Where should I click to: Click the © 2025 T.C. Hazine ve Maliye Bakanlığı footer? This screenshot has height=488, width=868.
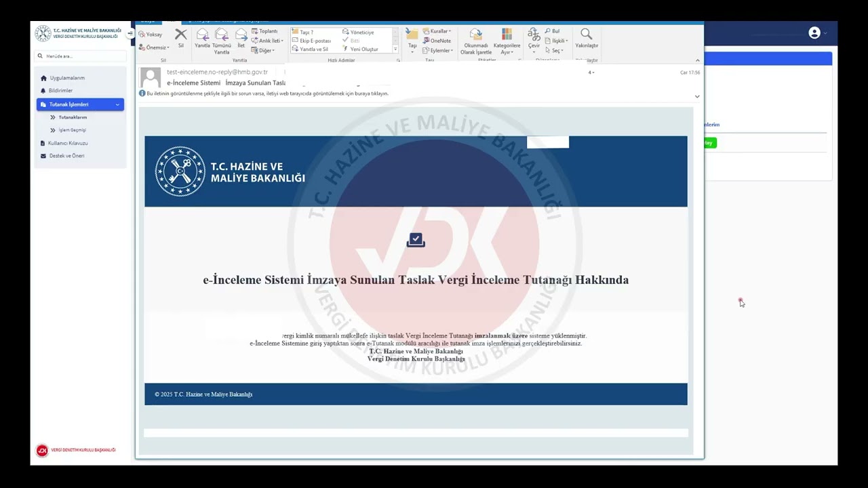203,394
